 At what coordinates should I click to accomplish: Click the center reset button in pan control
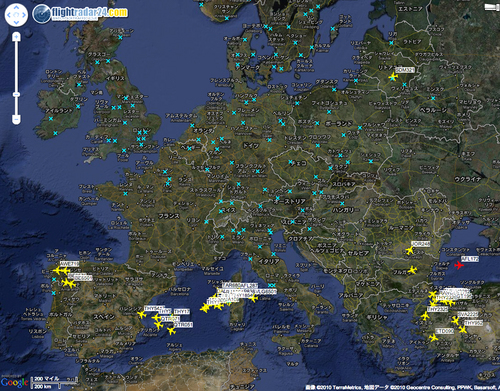point(16,15)
